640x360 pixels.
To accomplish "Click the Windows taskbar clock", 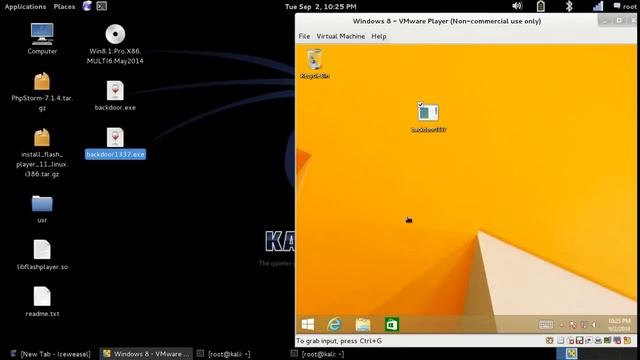I will click(x=619, y=325).
